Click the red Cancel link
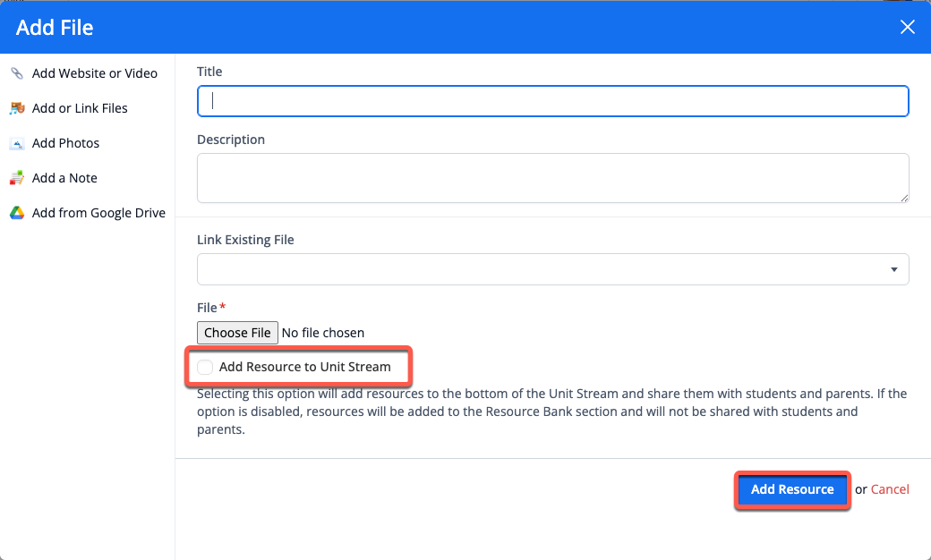This screenshot has height=560, width=931. pyautogui.click(x=890, y=489)
